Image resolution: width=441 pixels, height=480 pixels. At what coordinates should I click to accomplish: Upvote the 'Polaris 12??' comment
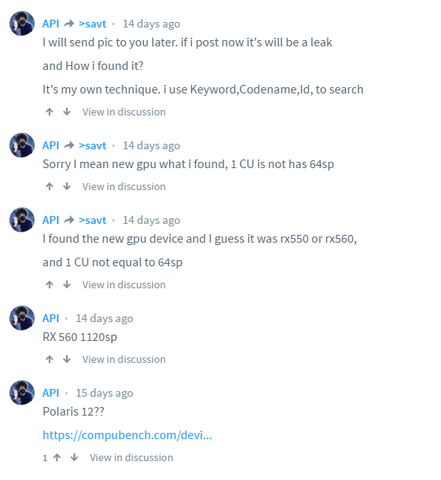[57, 458]
